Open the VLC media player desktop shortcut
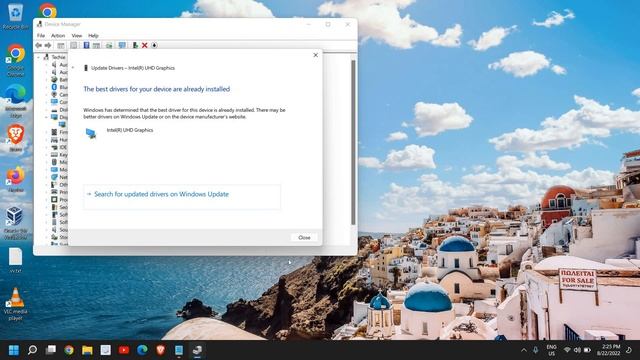 [16, 304]
